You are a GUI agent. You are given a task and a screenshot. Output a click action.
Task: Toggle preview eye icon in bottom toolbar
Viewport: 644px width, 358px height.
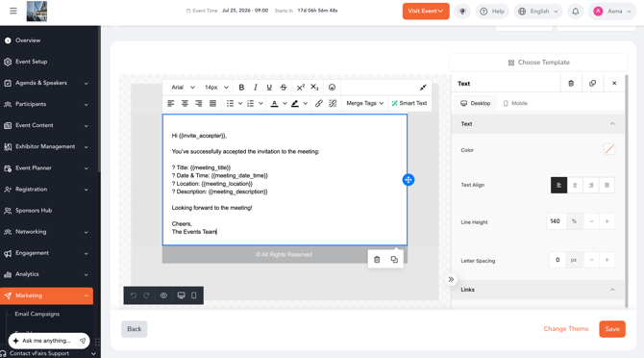[163, 295]
